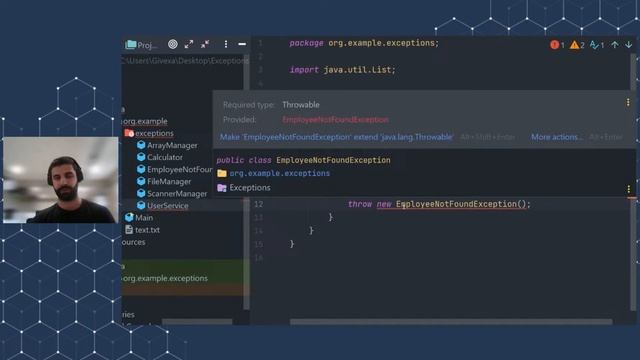Click the typo count indicator
The height and width of the screenshot is (360, 640).
(597, 45)
